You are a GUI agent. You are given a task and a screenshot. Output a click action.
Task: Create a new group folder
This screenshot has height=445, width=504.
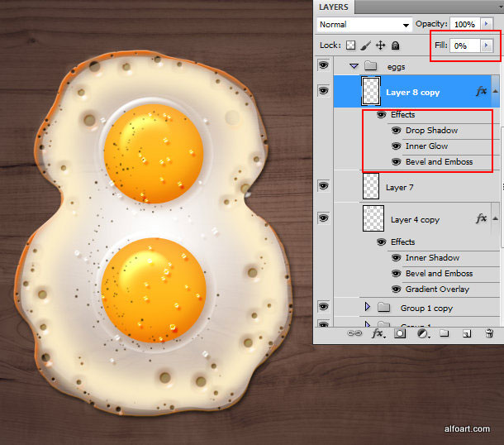click(444, 333)
